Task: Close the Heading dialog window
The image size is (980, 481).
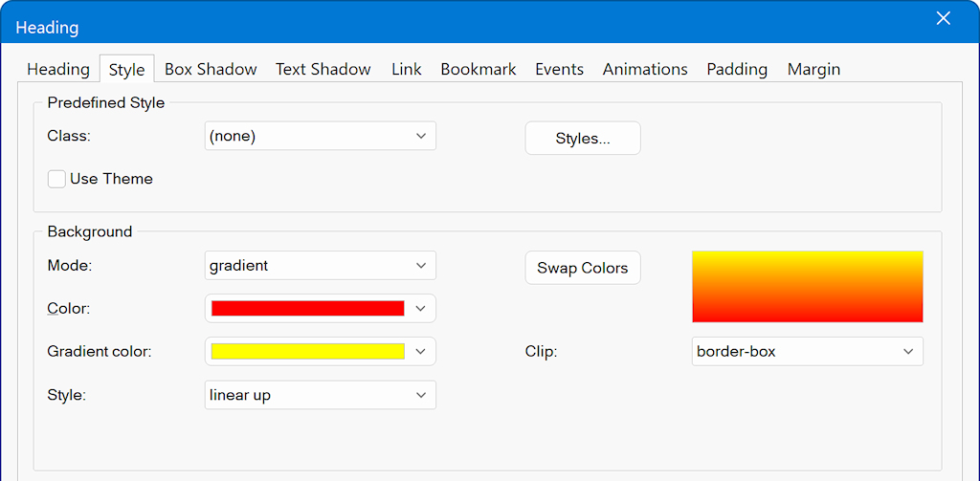Action: (943, 19)
